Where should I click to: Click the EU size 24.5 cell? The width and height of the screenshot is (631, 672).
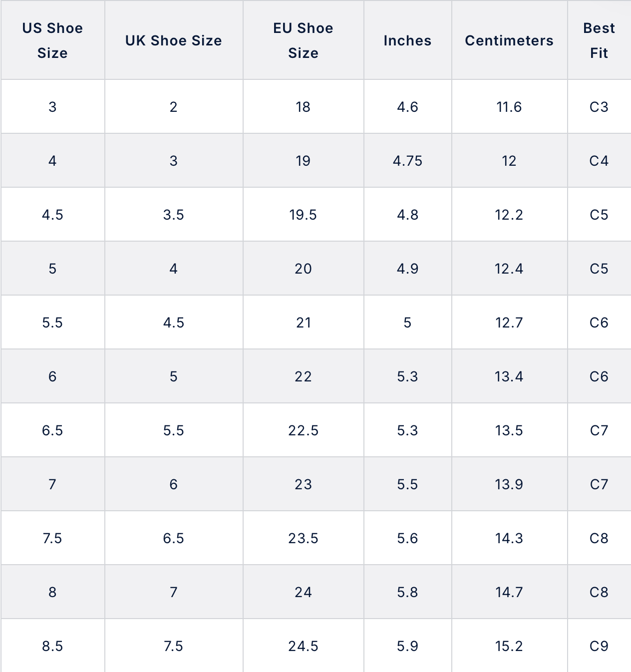click(x=304, y=645)
